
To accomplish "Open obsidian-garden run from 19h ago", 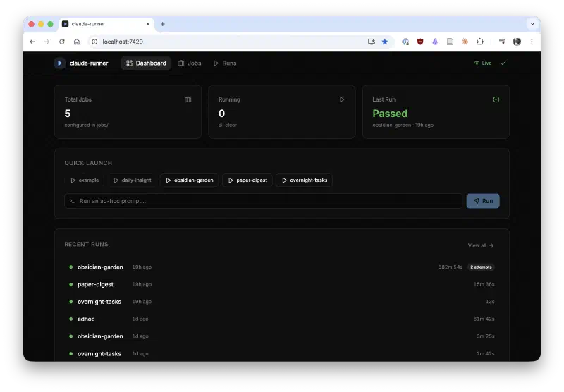I will 281,267.
